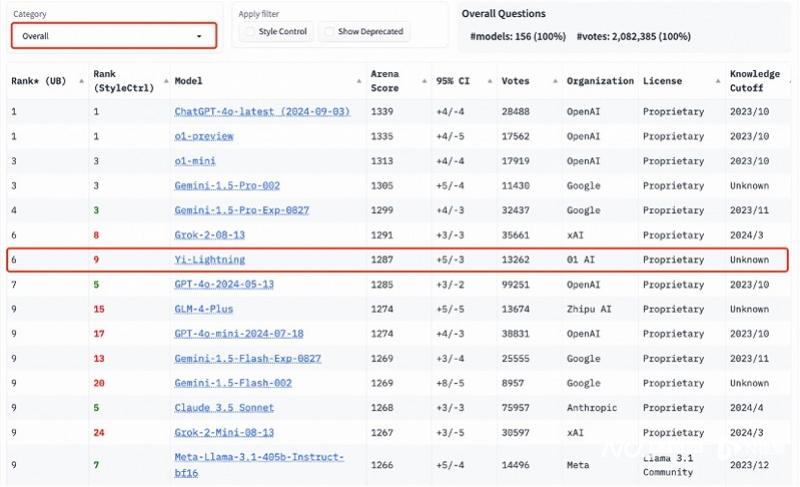Open ChatGPT-4o-latest (2024-09-03) model link

pos(262,112)
